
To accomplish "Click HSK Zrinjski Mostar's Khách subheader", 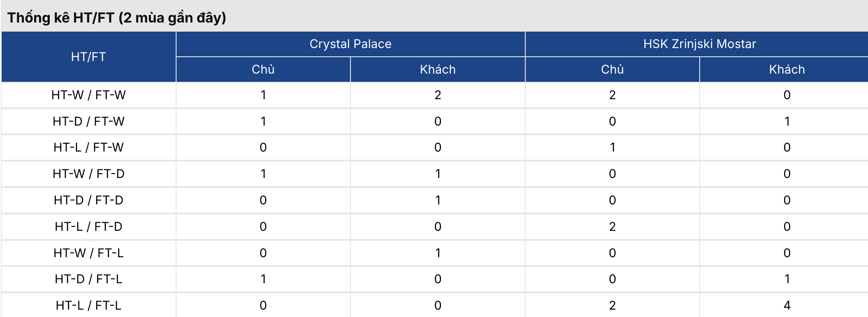I will tap(787, 69).
